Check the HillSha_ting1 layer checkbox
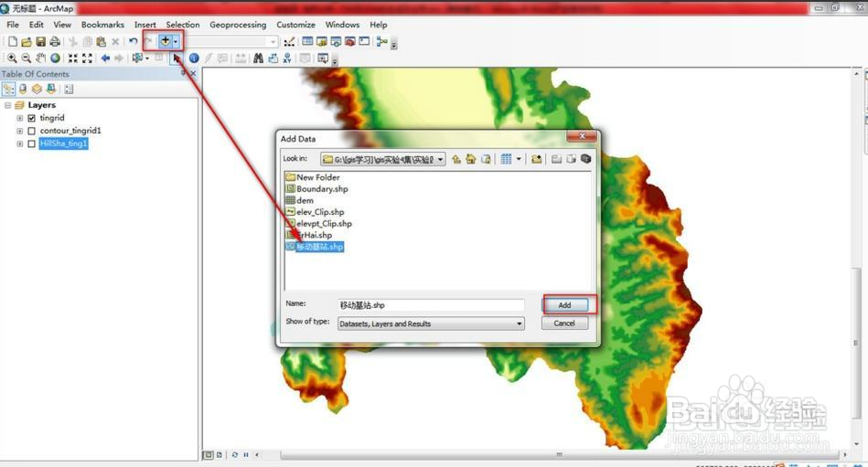Viewport: 868px width, 467px height. tap(31, 143)
